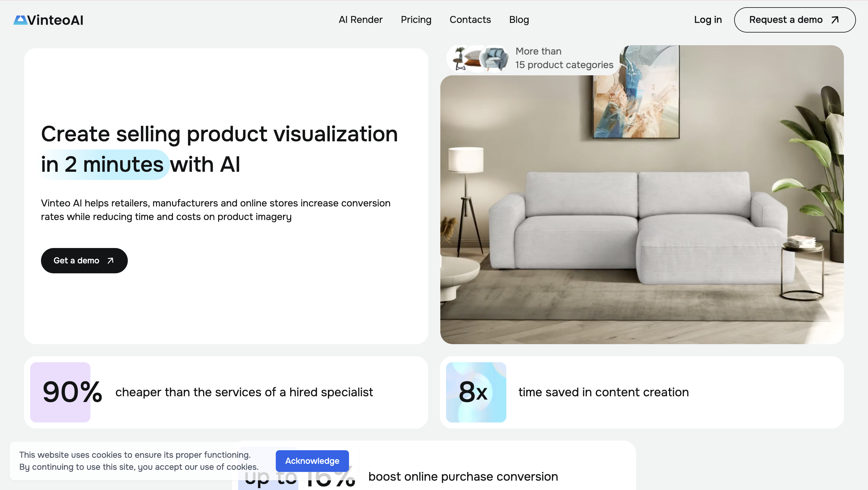Screen dimensions: 868x490
Task: Click the 90% purple stat badge
Action: [x=61, y=392]
